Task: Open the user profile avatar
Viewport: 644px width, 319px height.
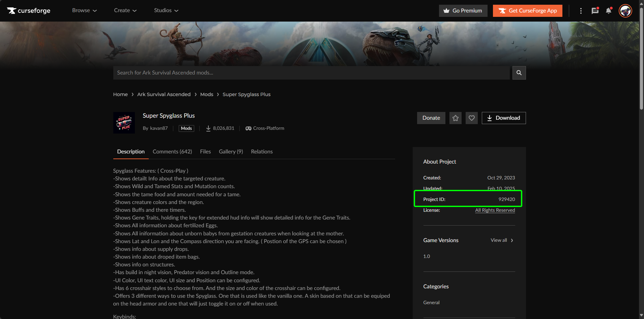Action: [x=625, y=11]
